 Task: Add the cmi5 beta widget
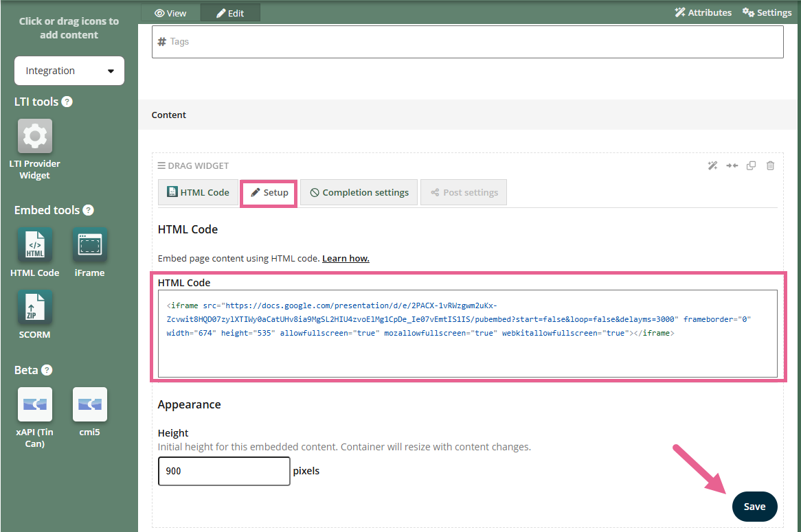click(x=90, y=404)
